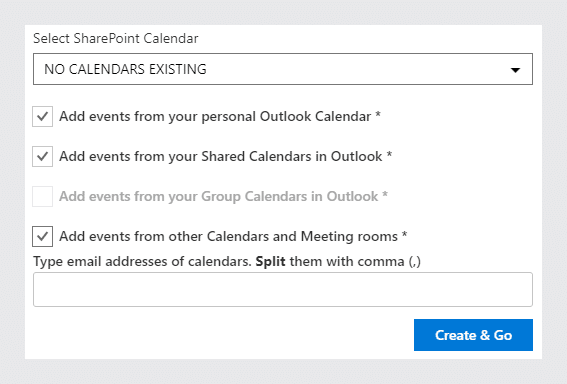Uncheck Shared Calendars in Outlook checkbox
Image resolution: width=567 pixels, height=384 pixels.
tap(42, 157)
